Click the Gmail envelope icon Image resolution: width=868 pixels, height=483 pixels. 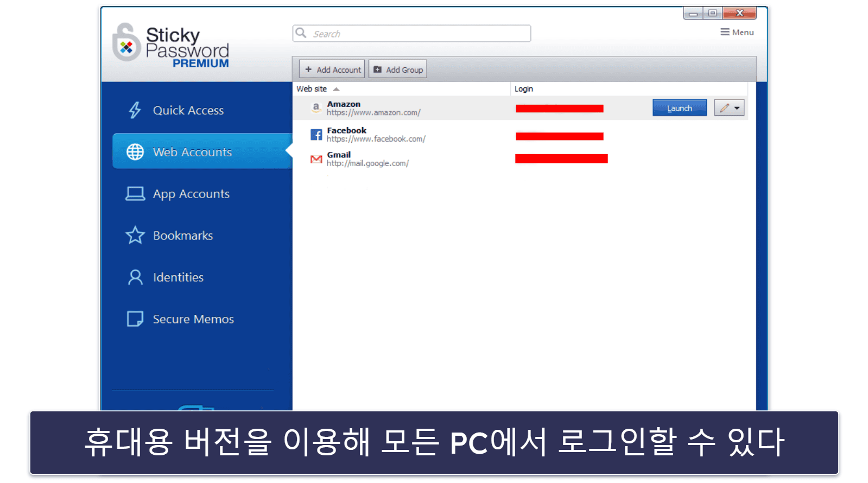[x=316, y=159]
